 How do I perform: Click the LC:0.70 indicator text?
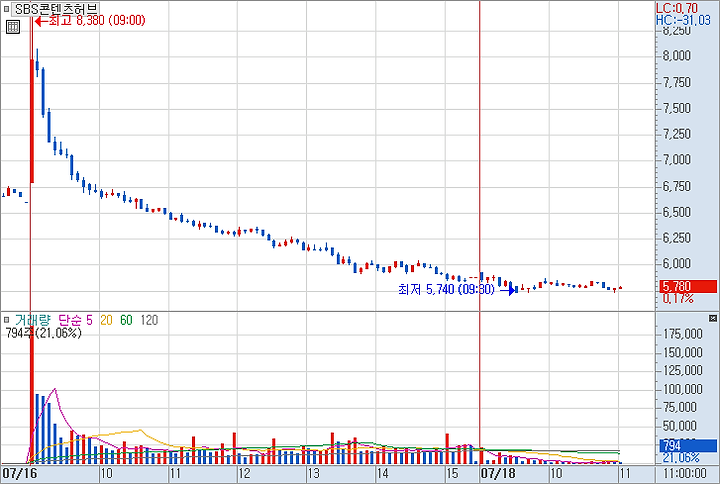point(676,8)
